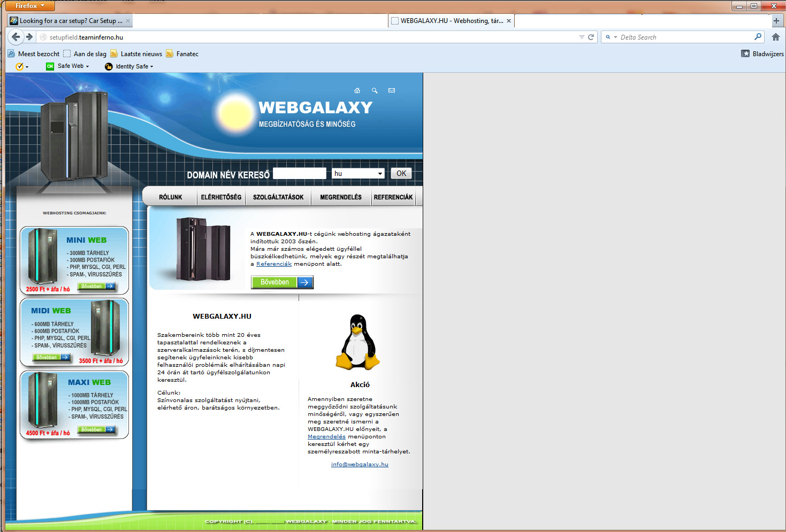Image resolution: width=786 pixels, height=532 pixels.
Task: Click Bővebben in the MIDI WEB package
Action: (52, 357)
